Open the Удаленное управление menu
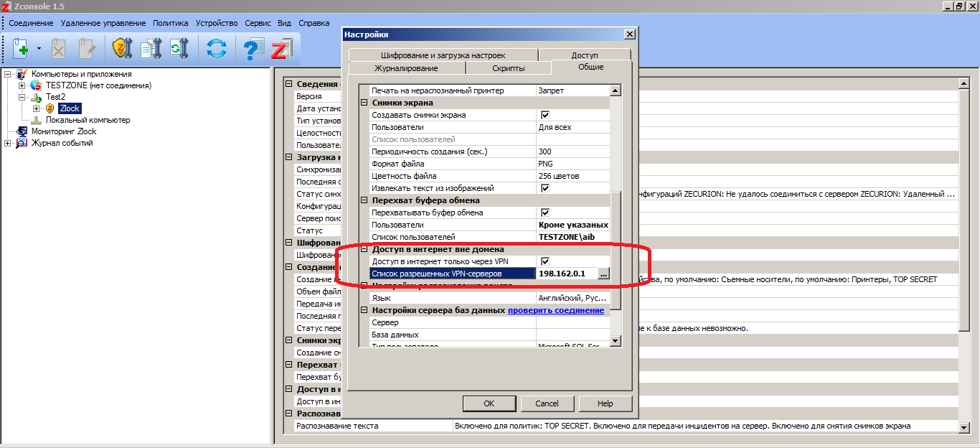Screen dimensions: 980x448 103,23
